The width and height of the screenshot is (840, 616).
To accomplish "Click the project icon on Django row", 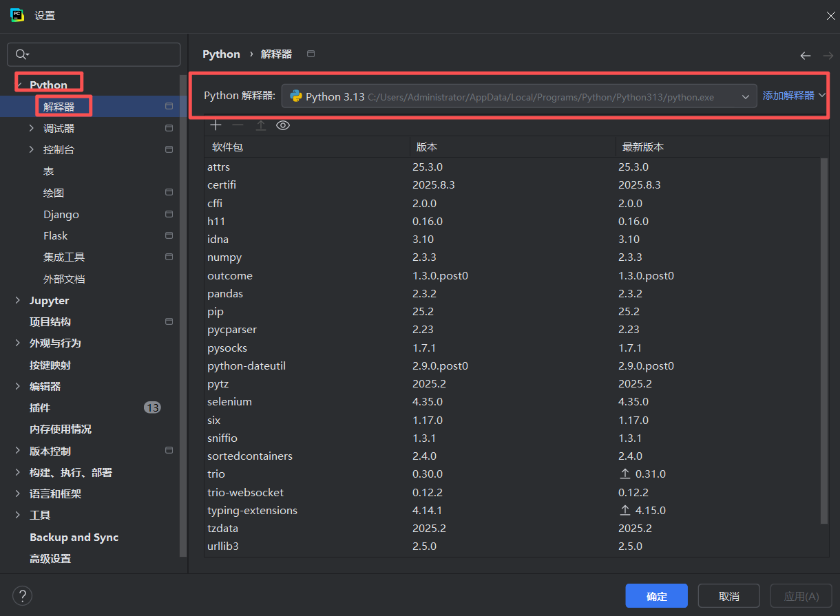I will point(169,214).
